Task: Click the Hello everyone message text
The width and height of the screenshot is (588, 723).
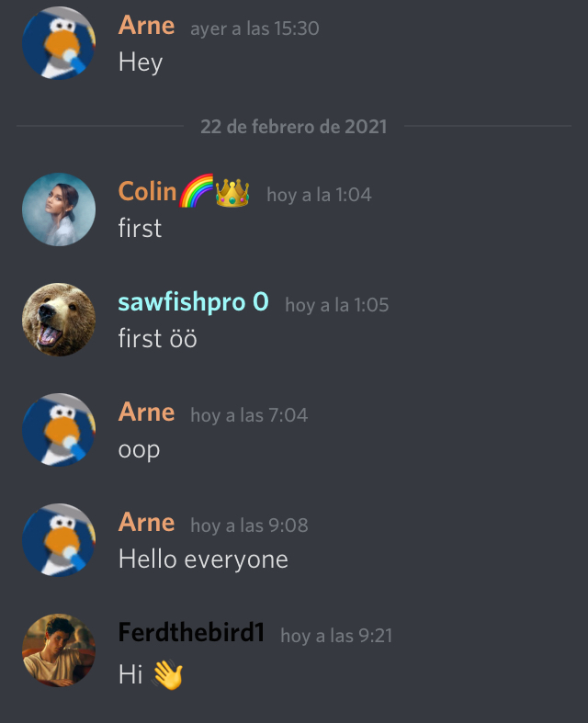Action: pyautogui.click(x=203, y=559)
